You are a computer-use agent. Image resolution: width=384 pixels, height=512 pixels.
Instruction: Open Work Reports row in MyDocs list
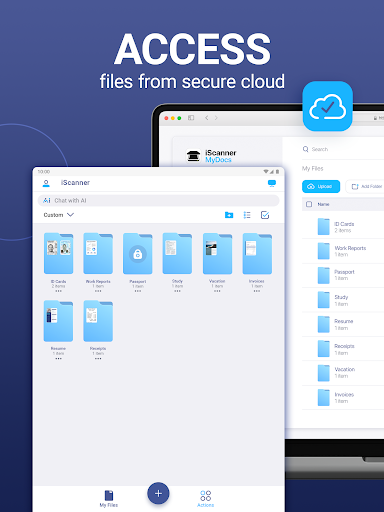[343, 251]
